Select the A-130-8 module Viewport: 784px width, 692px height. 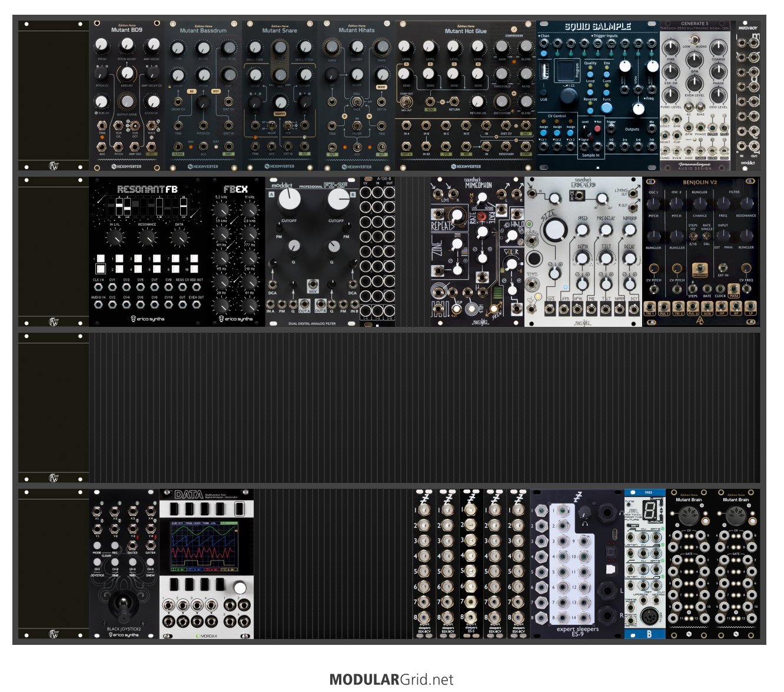pos(377,251)
